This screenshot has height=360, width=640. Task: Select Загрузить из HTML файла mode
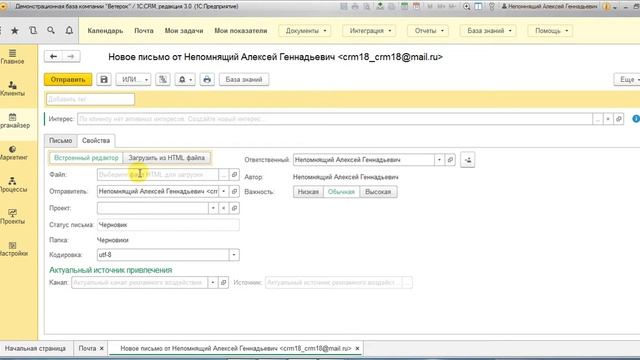167,158
